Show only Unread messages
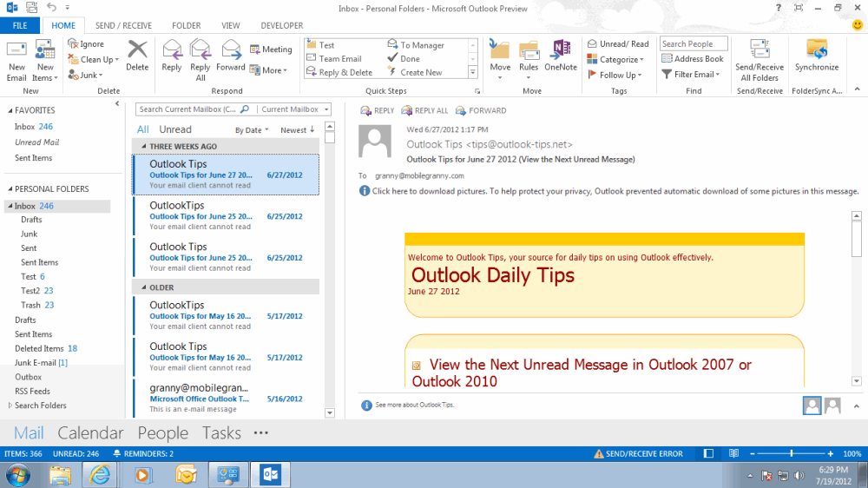 coord(175,129)
